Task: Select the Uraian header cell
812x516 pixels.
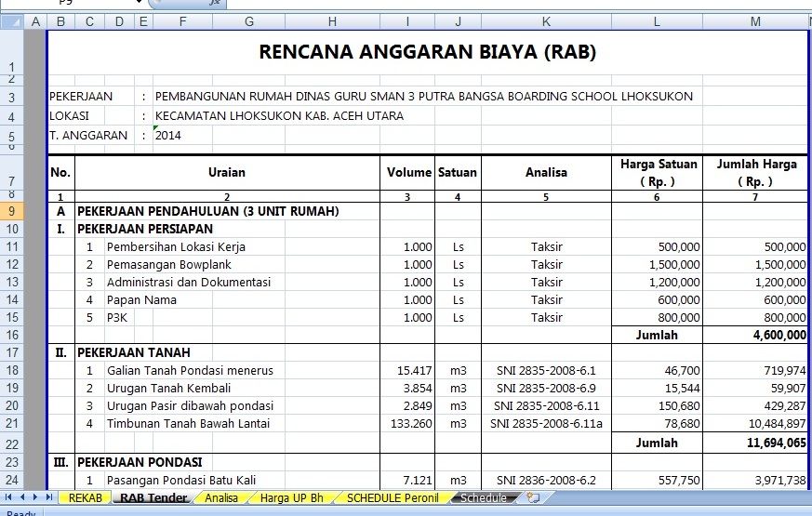Action: 227,172
